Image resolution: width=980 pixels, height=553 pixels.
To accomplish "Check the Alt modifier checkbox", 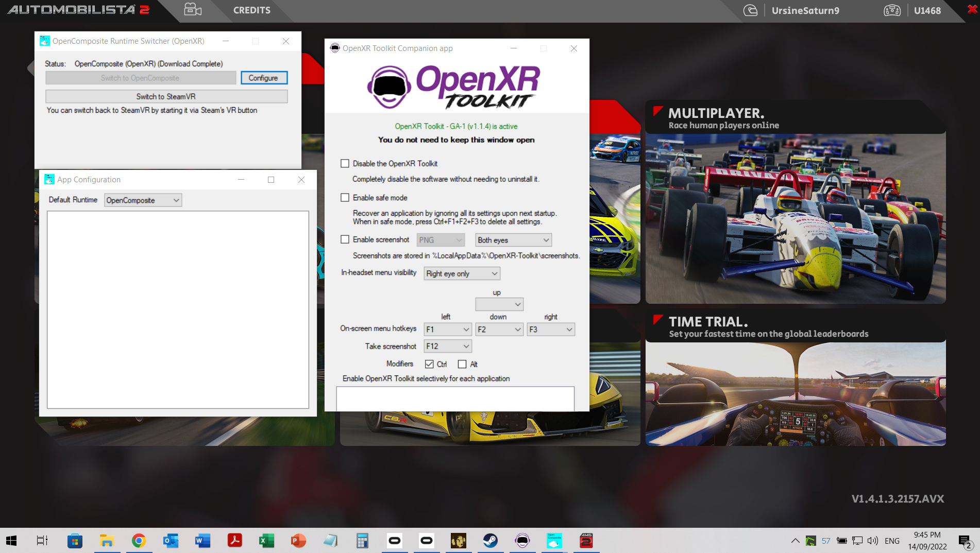I will [x=462, y=364].
